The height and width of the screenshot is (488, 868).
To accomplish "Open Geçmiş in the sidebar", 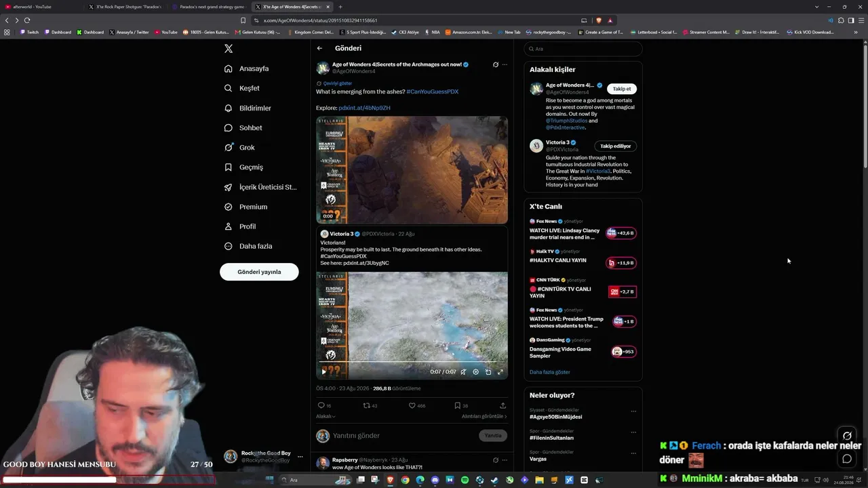I will (243, 167).
